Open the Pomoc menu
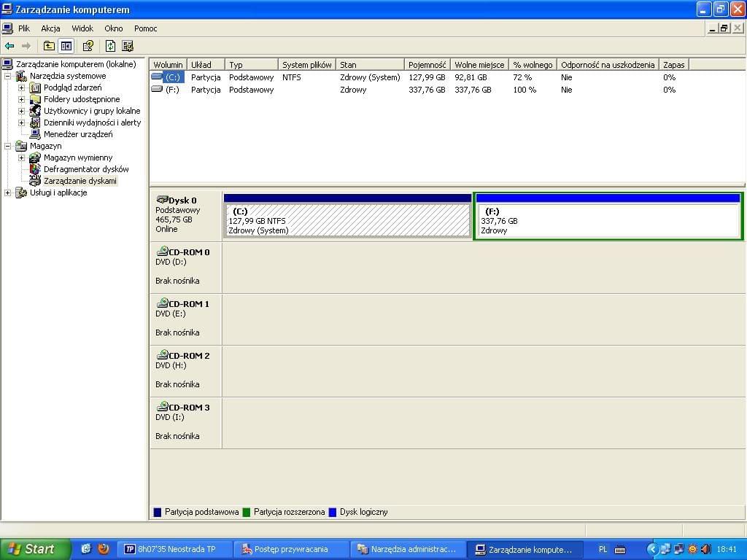 click(145, 28)
